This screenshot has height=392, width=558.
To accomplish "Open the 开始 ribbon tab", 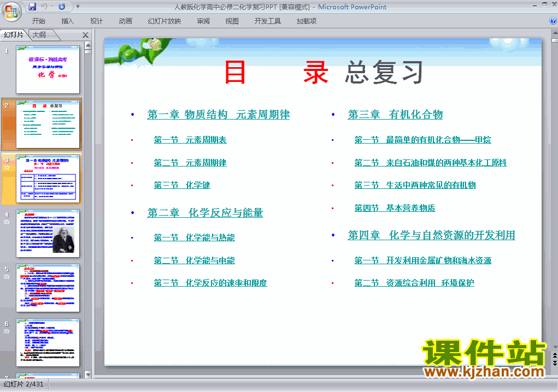I will 38,21.
